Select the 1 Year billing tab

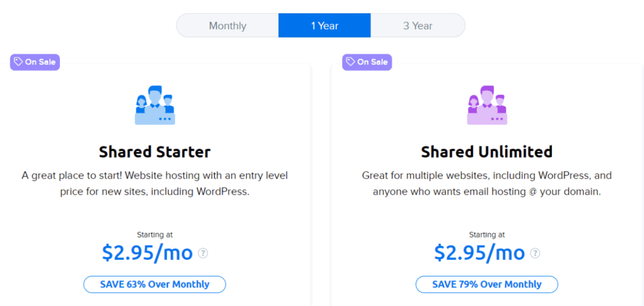point(324,26)
